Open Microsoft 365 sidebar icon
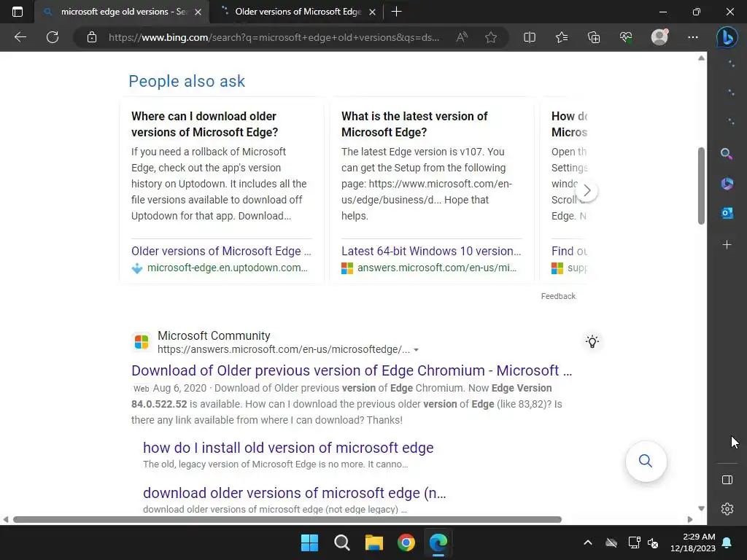747x560 pixels. 727,183
